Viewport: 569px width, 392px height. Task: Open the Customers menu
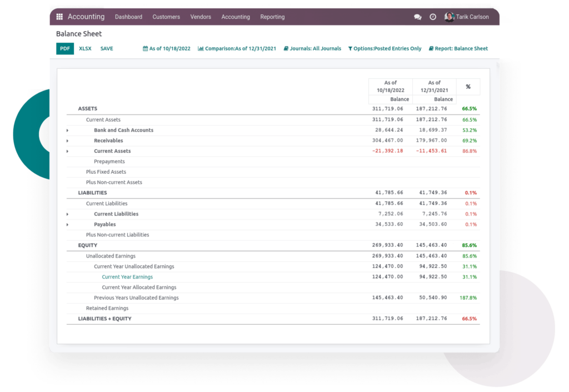click(166, 17)
